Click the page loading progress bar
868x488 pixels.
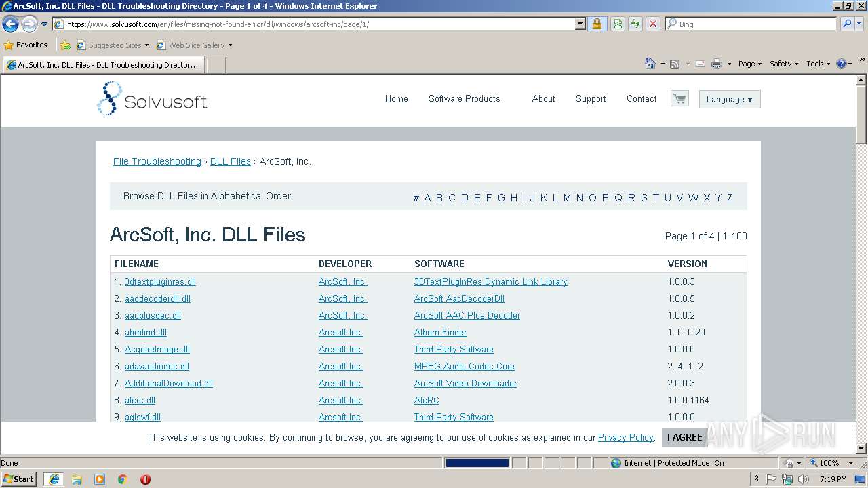pos(477,463)
